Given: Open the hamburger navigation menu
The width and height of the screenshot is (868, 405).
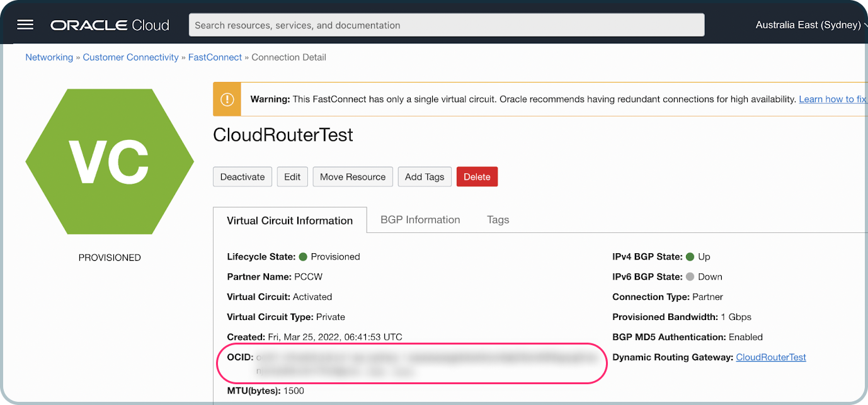Looking at the screenshot, I should click(x=25, y=25).
